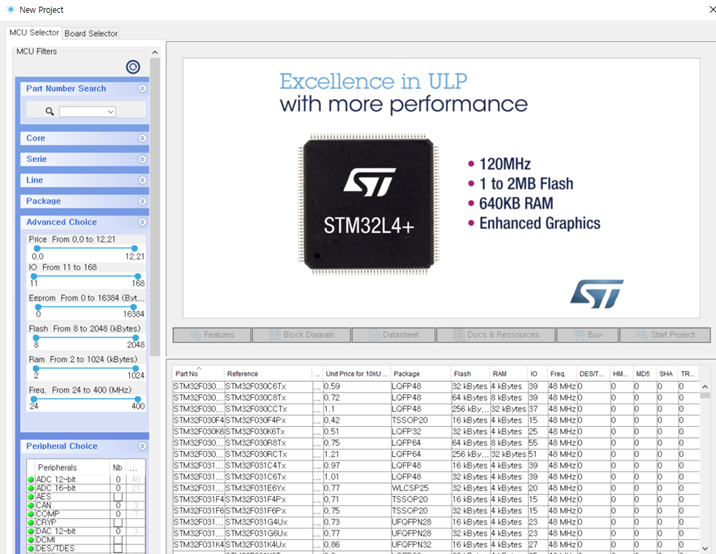Screen dimensions: 716x554
Task: Select the STM32F030RCTx row
Action: click(x=436, y=454)
